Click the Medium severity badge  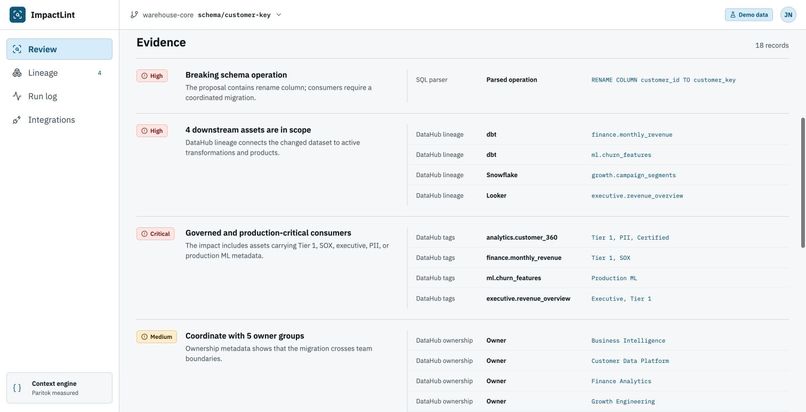pyautogui.click(x=157, y=336)
